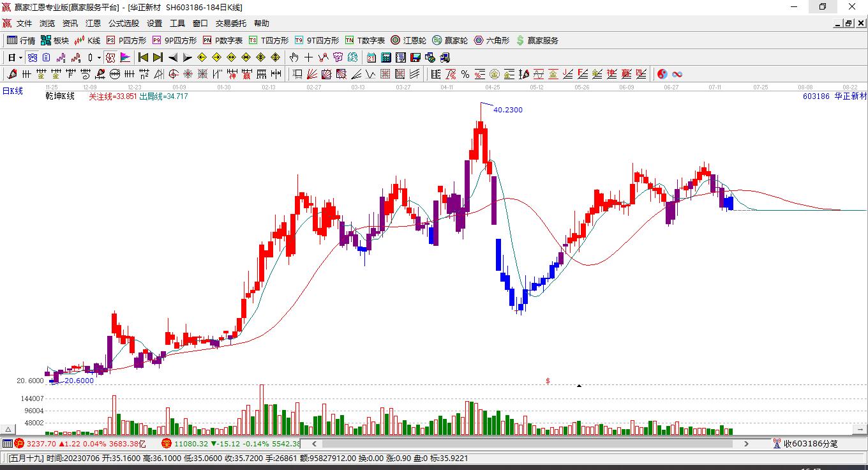Viewport: 868px width, 470px height.
Task: Open the 浏览 menu
Action: [x=47, y=23]
